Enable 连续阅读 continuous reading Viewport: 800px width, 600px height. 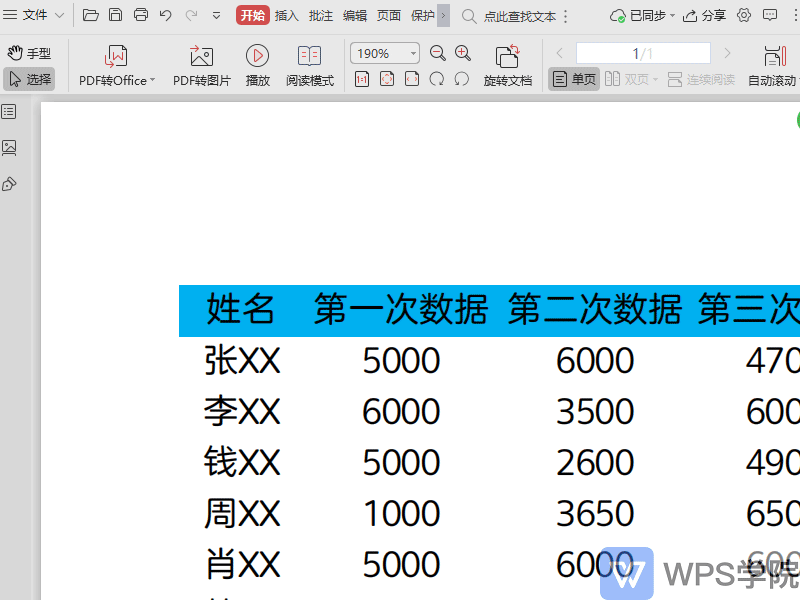(x=701, y=80)
